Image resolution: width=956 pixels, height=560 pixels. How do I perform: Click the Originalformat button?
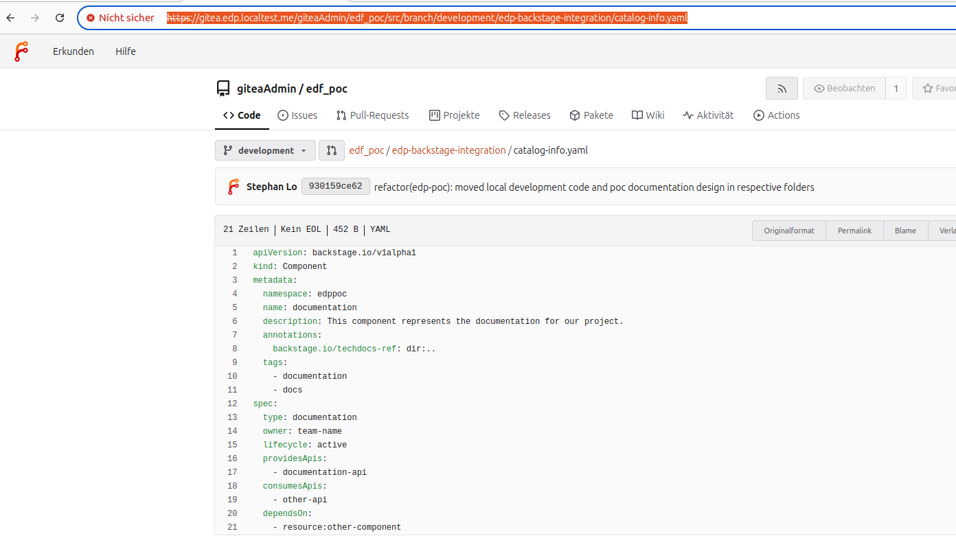point(789,231)
